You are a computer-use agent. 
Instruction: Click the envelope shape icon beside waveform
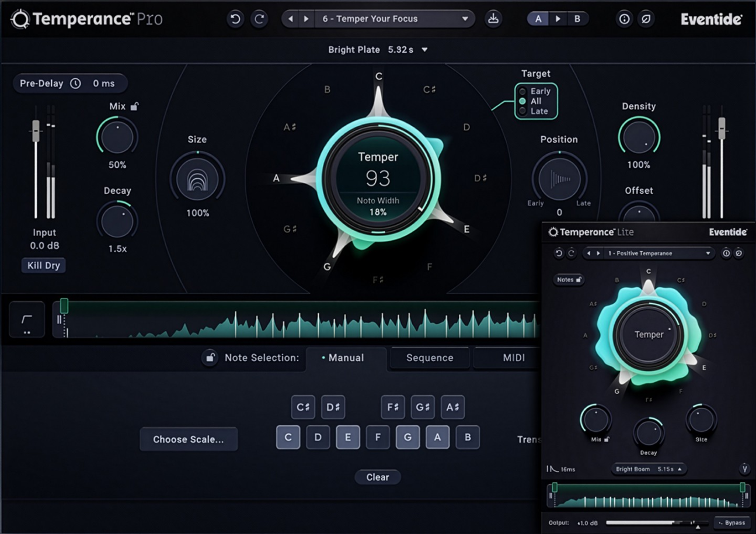[x=27, y=320]
